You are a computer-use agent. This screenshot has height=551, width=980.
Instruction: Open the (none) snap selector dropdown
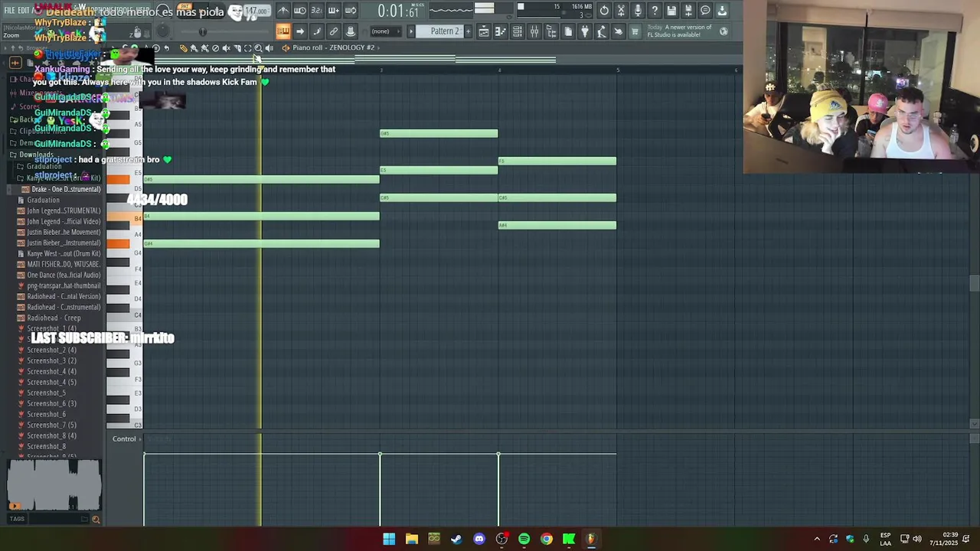click(x=386, y=31)
